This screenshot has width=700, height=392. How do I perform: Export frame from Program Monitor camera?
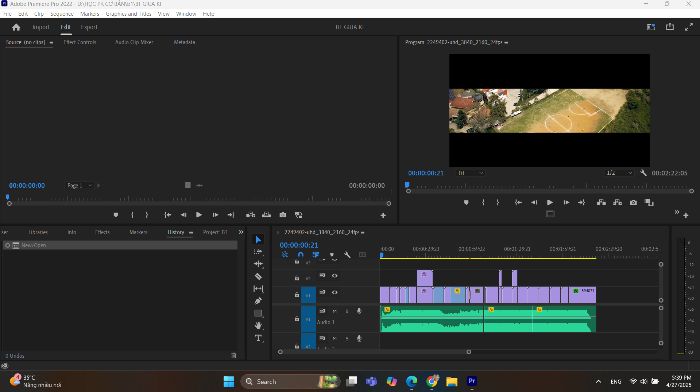(633, 202)
